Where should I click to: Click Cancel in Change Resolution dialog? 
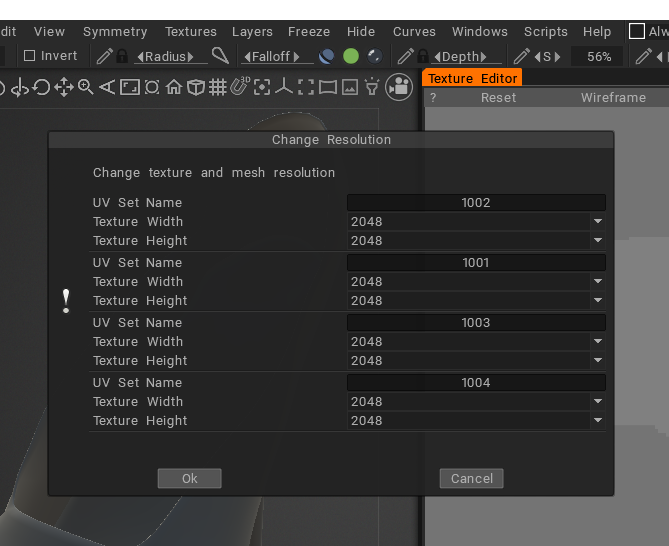(471, 479)
